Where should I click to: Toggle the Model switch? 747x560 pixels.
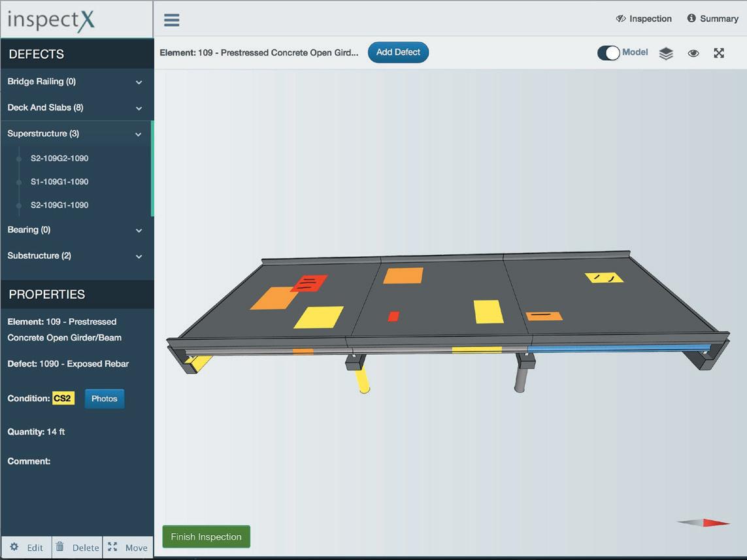click(x=608, y=53)
